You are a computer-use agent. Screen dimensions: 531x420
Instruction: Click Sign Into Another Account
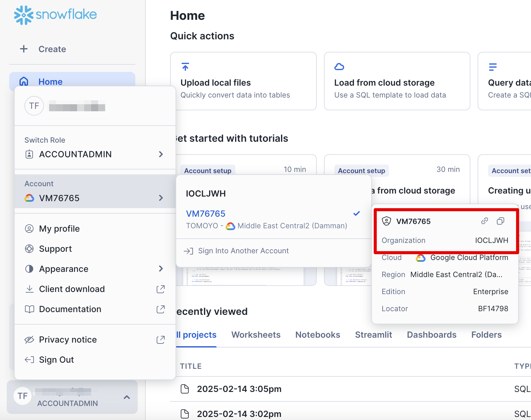click(x=243, y=251)
